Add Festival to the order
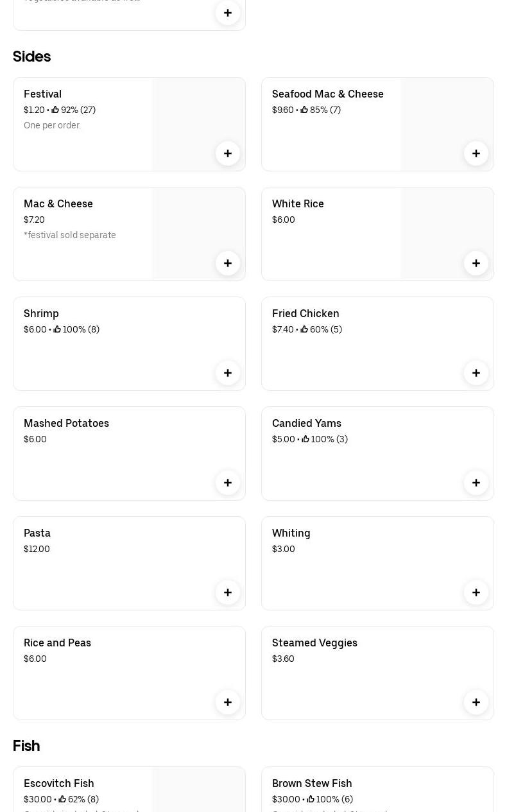This screenshot has height=812, width=516. [x=228, y=153]
